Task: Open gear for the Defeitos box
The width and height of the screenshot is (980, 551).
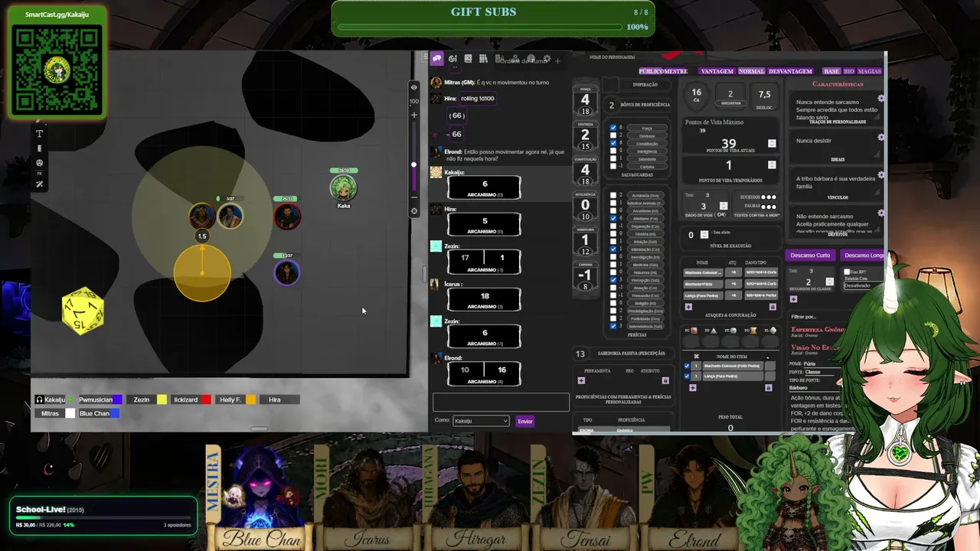Action: click(x=881, y=214)
